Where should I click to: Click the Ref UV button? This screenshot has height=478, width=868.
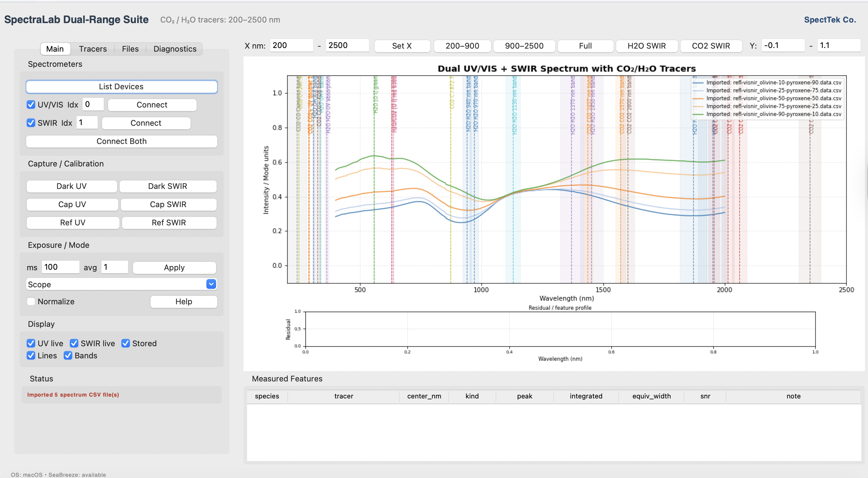click(73, 223)
